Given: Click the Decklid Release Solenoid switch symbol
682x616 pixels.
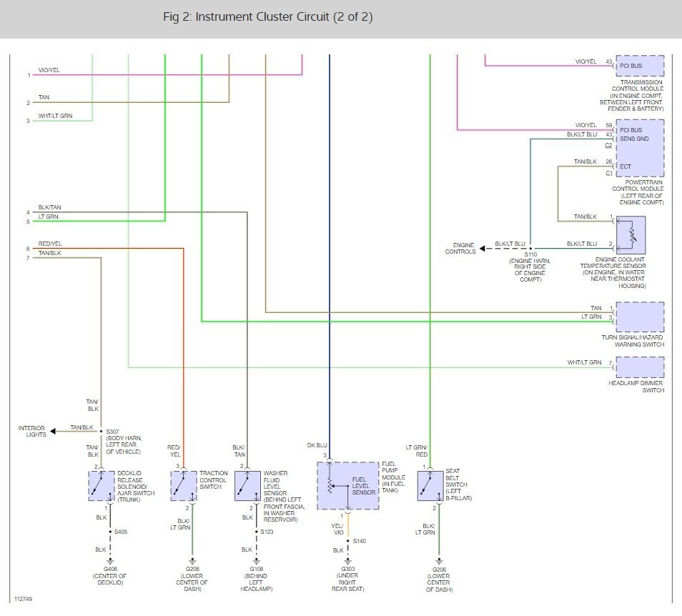Looking at the screenshot, I should click(x=102, y=486).
